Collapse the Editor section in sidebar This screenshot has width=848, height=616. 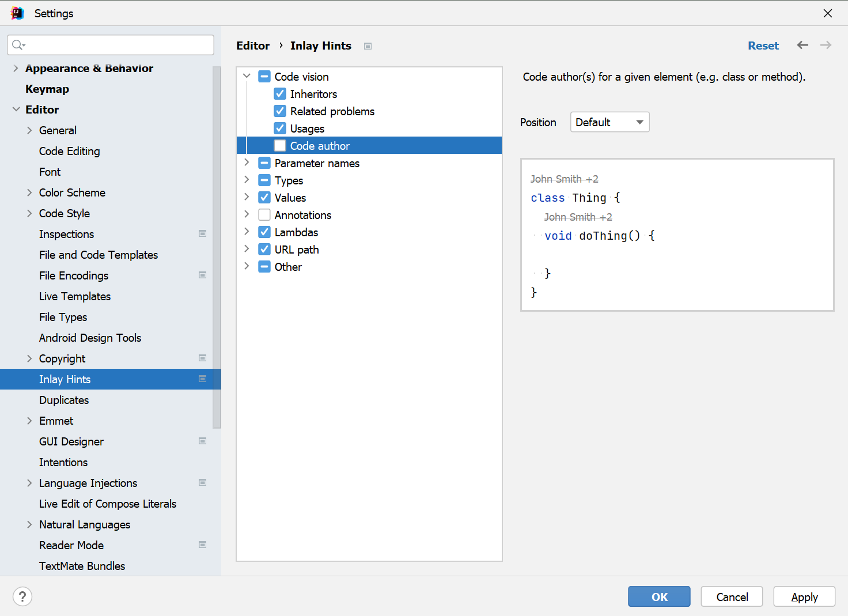(16, 109)
